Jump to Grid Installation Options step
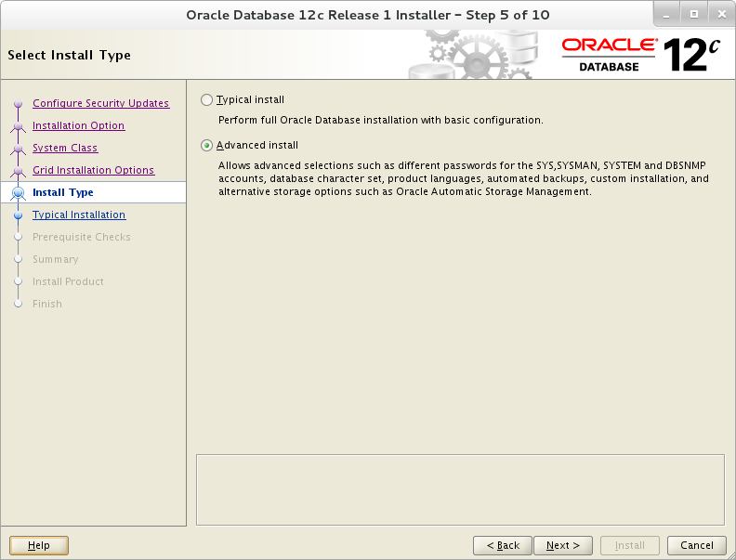This screenshot has width=736, height=560. (94, 170)
